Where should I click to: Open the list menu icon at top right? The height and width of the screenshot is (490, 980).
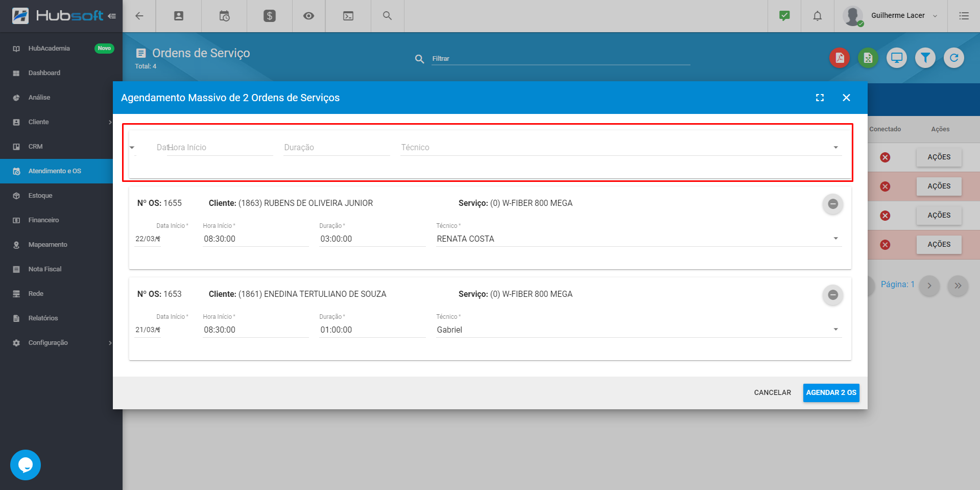[964, 16]
